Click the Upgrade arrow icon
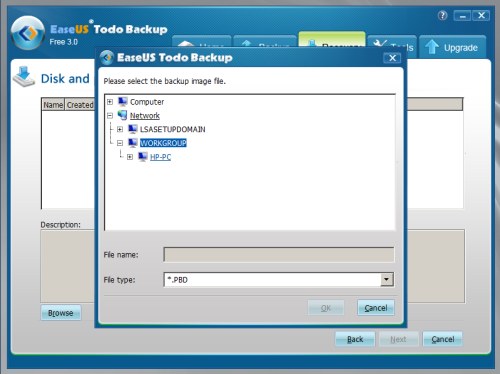This screenshot has width=500, height=374. point(432,47)
